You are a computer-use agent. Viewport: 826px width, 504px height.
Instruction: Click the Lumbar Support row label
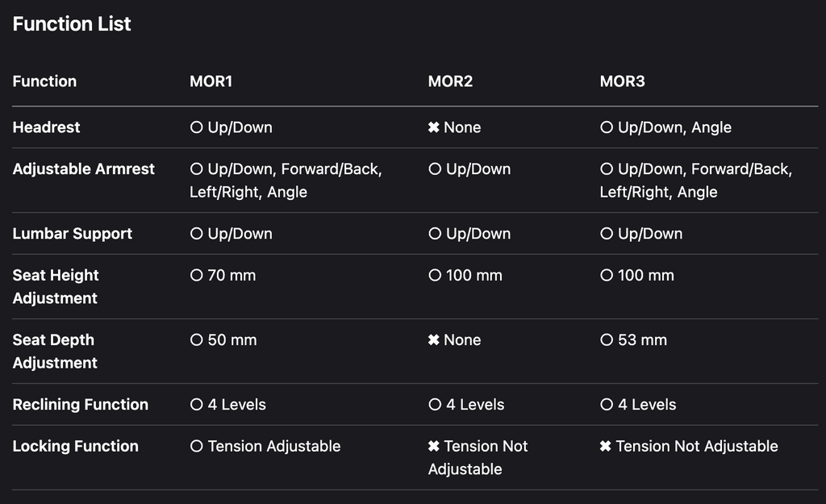(x=72, y=234)
